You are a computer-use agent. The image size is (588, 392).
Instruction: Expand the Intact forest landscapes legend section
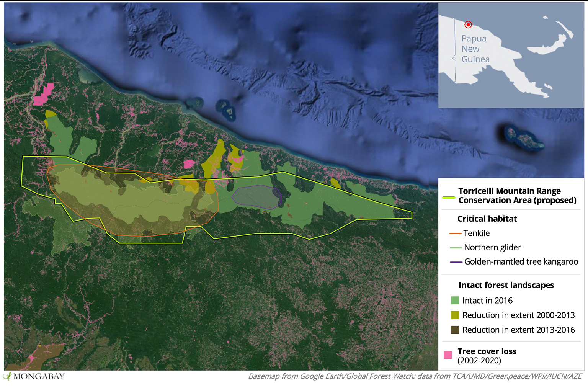click(506, 285)
